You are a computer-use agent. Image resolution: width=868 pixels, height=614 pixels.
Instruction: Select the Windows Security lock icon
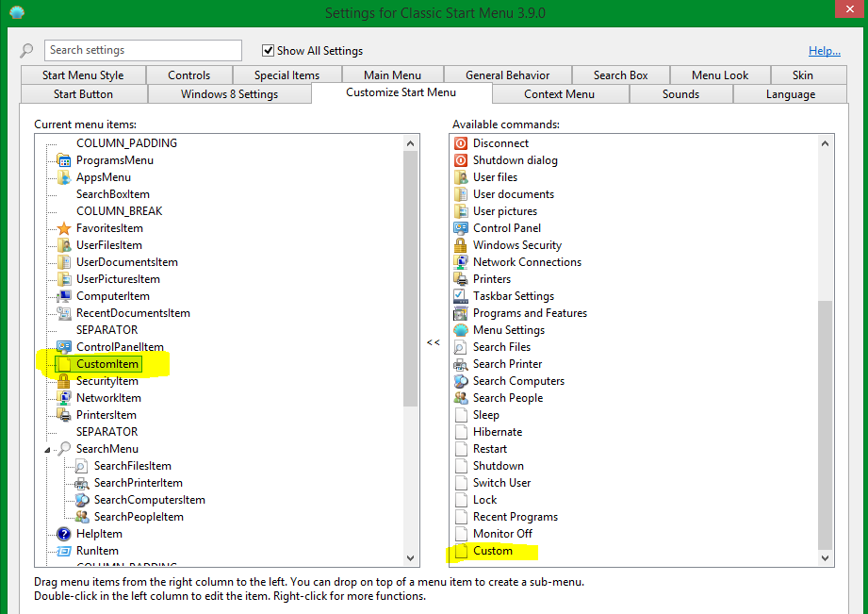coord(461,245)
